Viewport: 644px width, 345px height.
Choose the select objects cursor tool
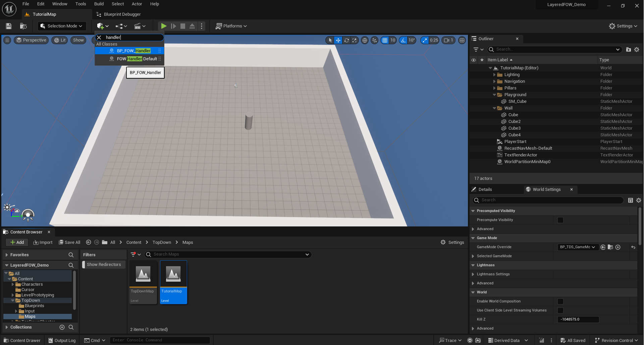click(330, 40)
